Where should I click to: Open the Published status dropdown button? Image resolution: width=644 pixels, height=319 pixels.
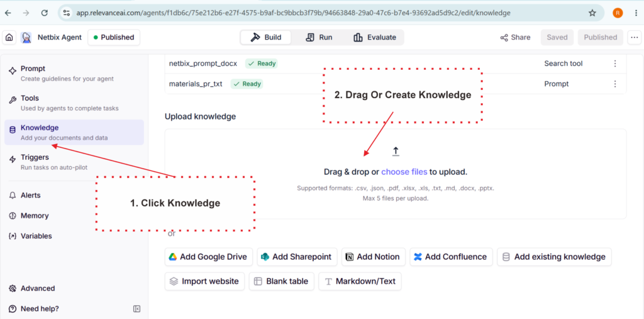114,37
